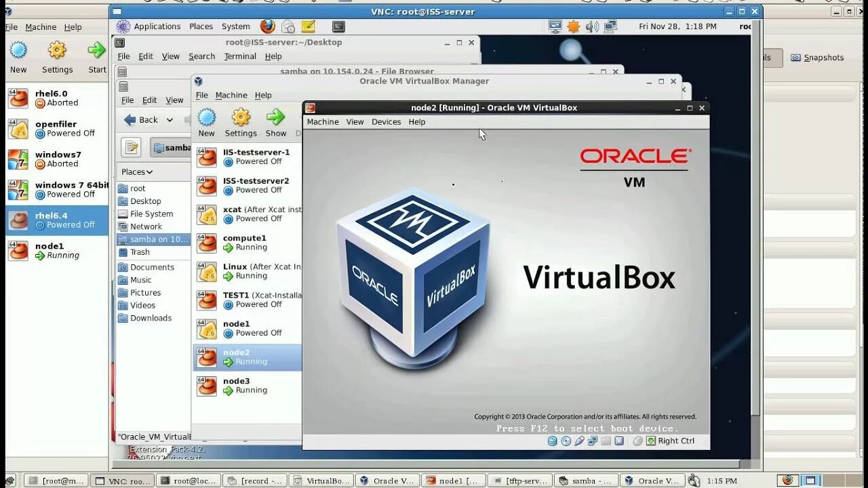Click Firefox icon in bottom-right taskbar tray
The image size is (868, 488).
(x=787, y=480)
